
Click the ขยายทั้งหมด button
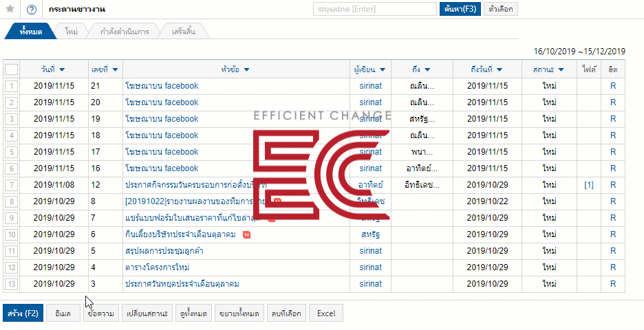click(x=239, y=313)
